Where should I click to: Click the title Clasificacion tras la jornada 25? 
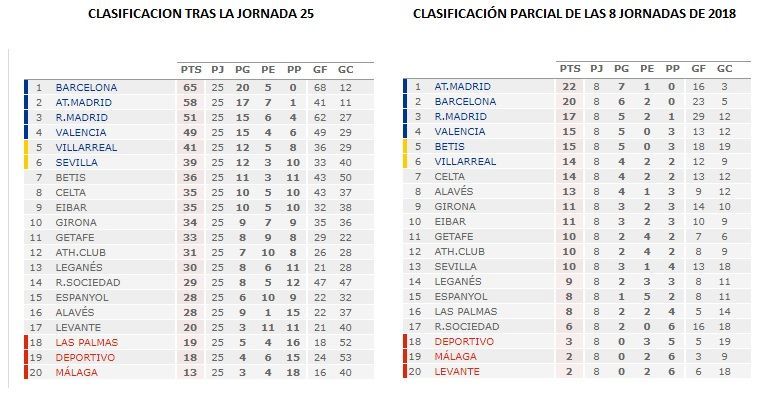[x=201, y=14]
